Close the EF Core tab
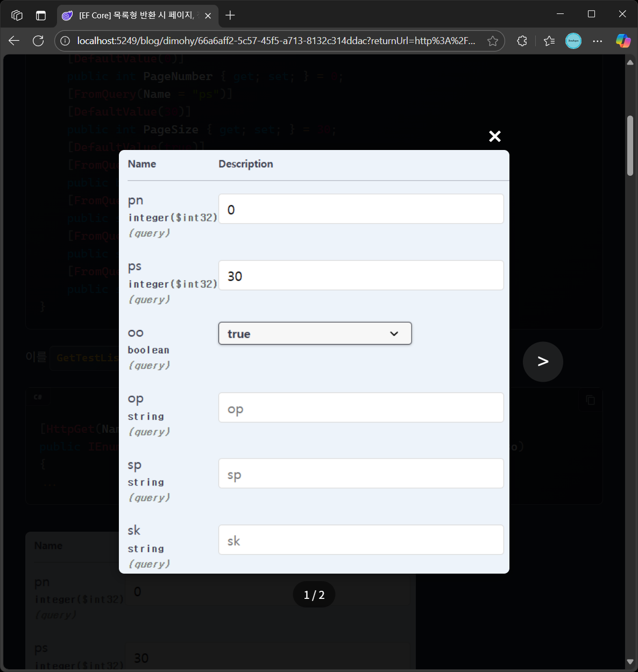 (208, 16)
